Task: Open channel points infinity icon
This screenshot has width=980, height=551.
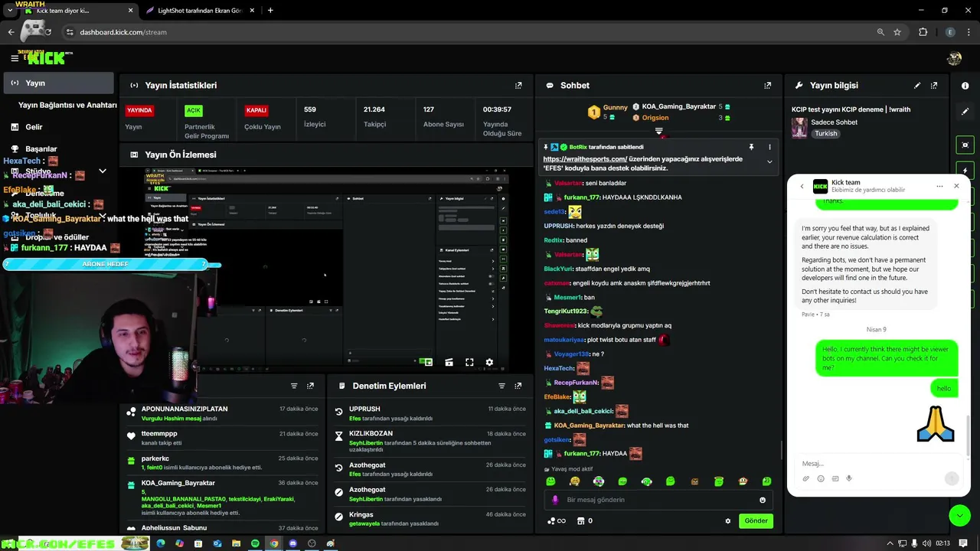Action: (557, 521)
